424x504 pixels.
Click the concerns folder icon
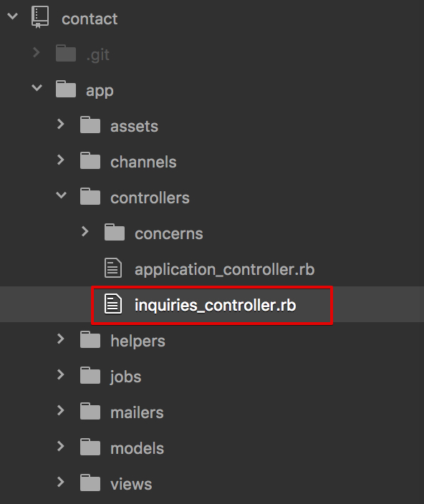click(115, 232)
